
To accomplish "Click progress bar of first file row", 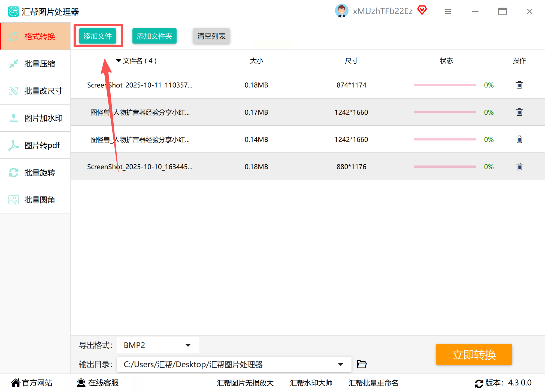I will tap(444, 85).
